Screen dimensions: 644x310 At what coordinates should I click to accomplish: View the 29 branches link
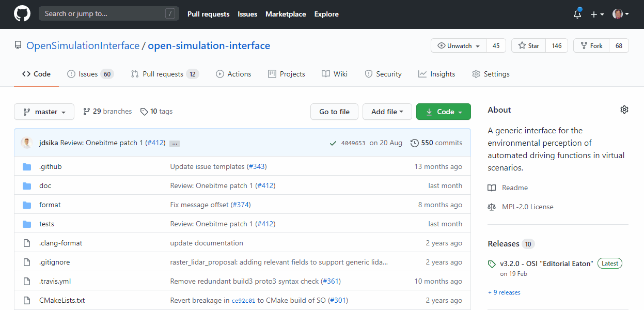coord(107,112)
